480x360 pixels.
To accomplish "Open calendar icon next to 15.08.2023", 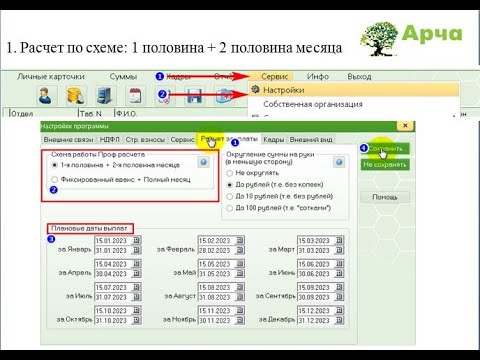I will (240, 287).
